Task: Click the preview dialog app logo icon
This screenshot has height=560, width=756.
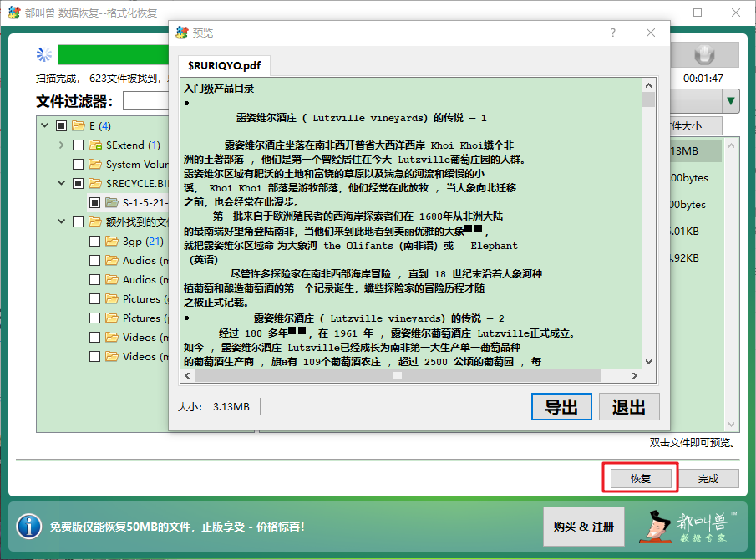Action: coord(182,33)
